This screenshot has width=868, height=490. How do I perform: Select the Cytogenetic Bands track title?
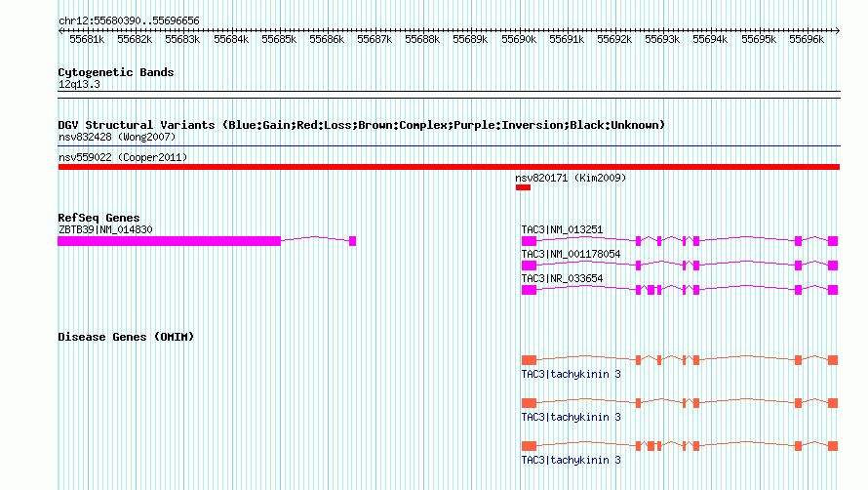click(x=116, y=72)
